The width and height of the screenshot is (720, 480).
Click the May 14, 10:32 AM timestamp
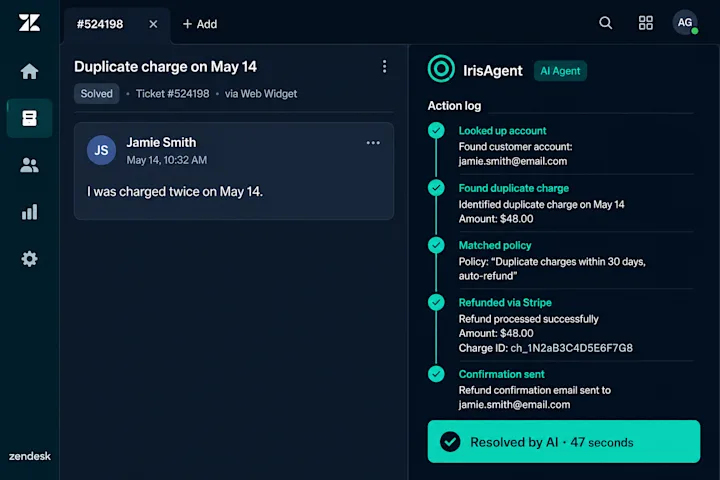point(167,160)
